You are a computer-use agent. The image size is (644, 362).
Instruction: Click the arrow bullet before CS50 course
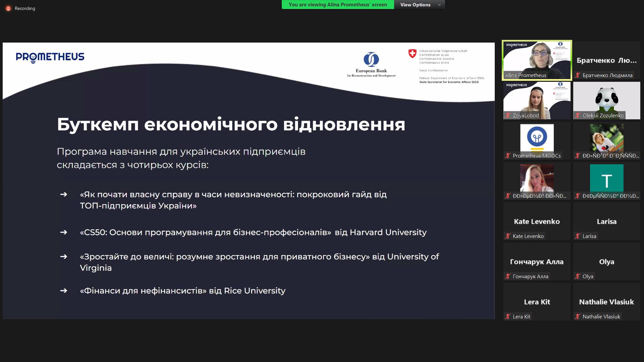point(64,232)
